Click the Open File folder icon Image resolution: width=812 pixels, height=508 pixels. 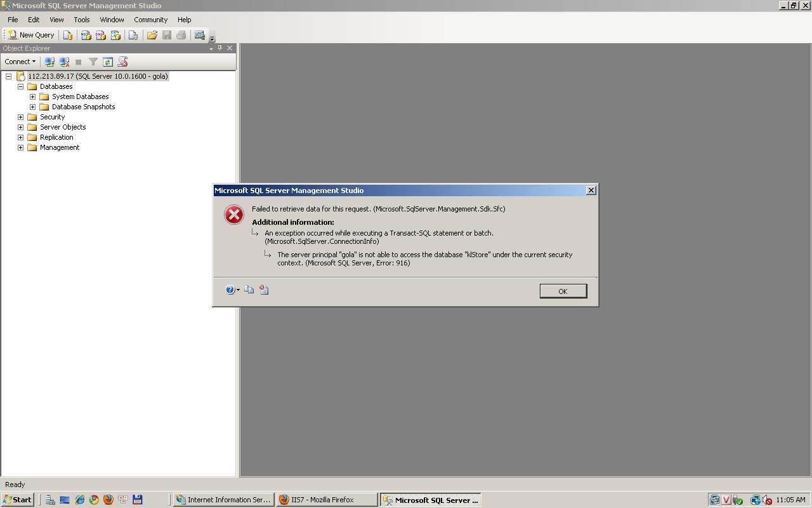pos(152,35)
